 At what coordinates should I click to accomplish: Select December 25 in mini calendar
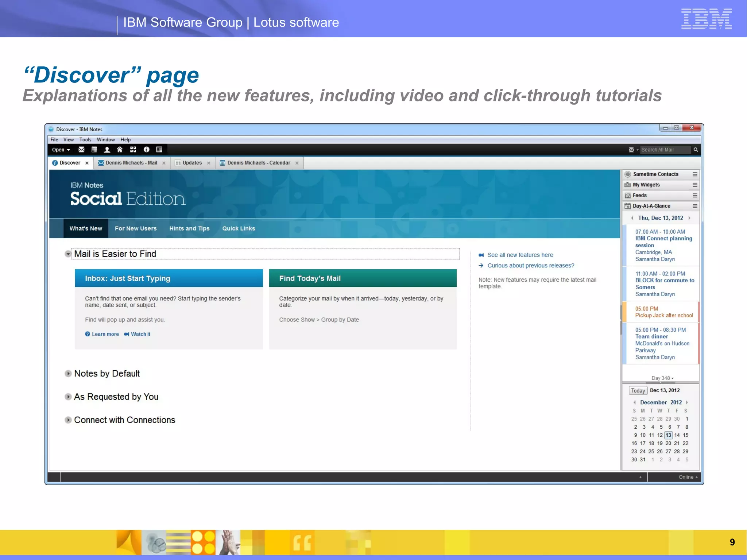651,452
